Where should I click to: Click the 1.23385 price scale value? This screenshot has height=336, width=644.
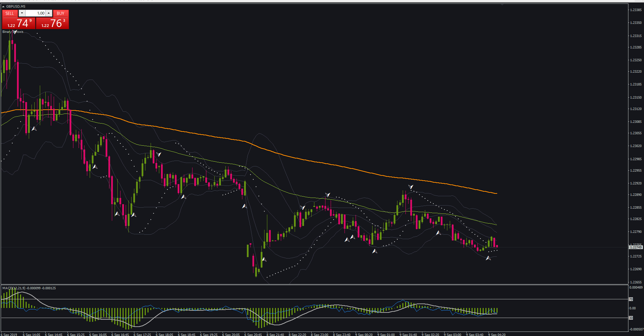636,10
